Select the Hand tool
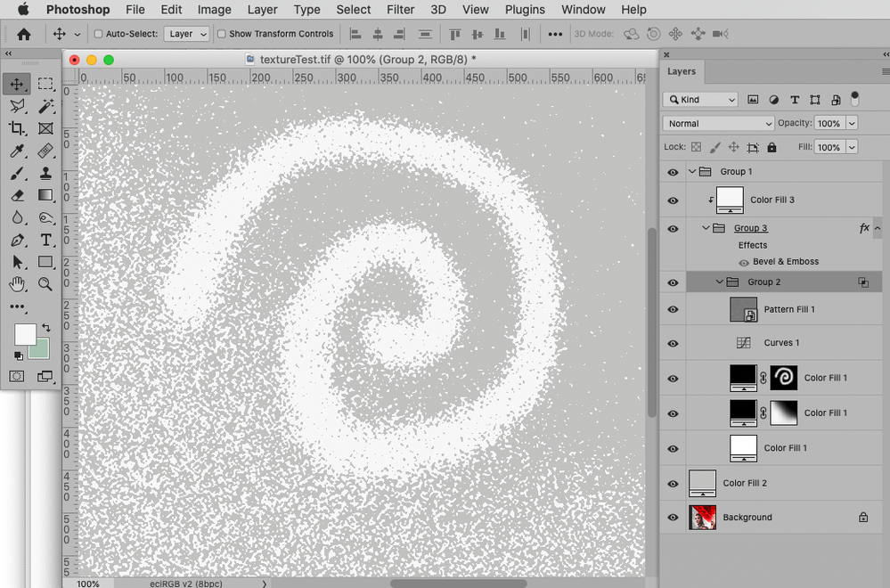The image size is (890, 588). tap(16, 284)
